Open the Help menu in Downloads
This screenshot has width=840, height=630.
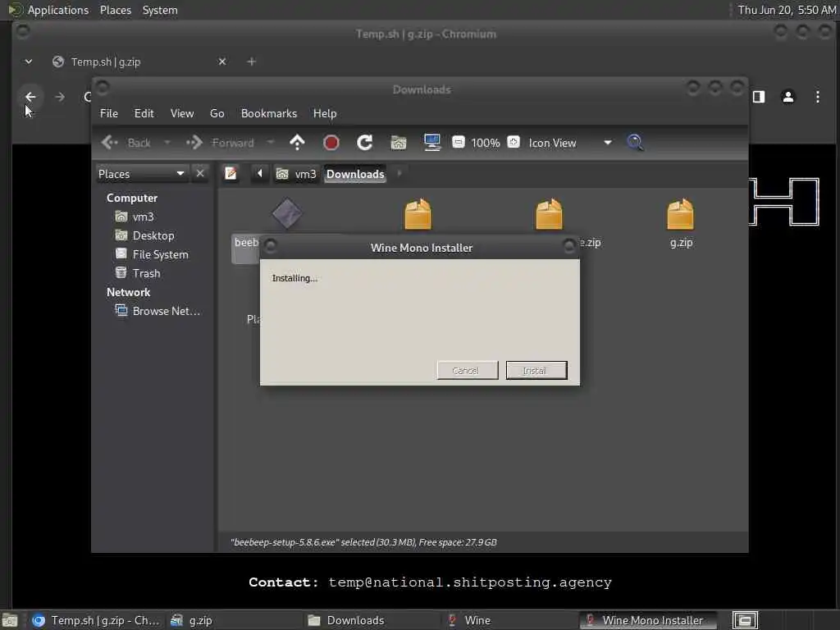(325, 113)
